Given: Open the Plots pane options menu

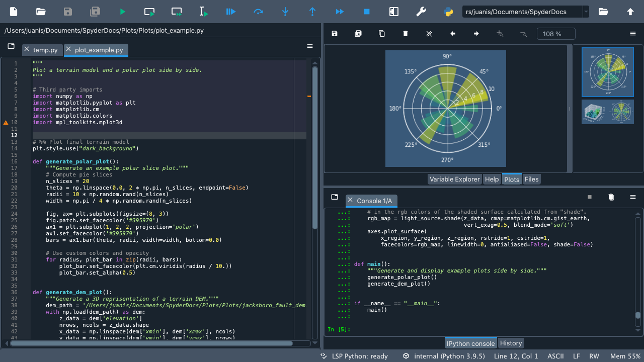Looking at the screenshot, I should (x=633, y=34).
